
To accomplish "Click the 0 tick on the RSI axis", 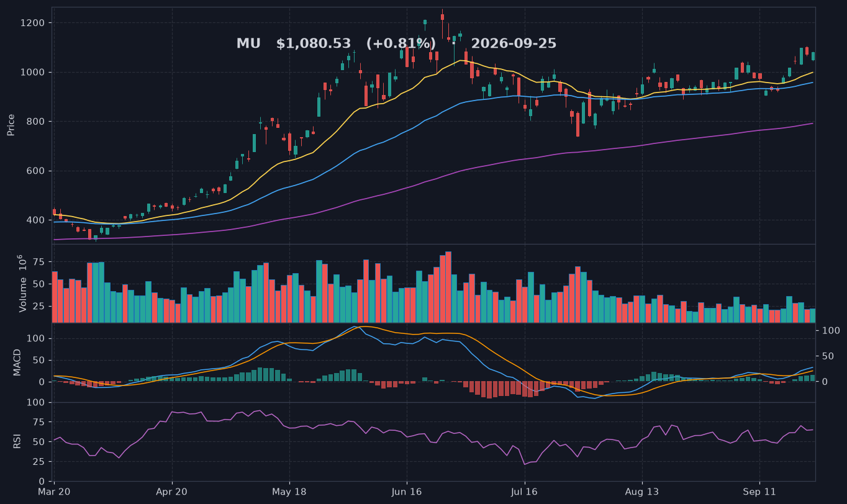I will (x=42, y=482).
